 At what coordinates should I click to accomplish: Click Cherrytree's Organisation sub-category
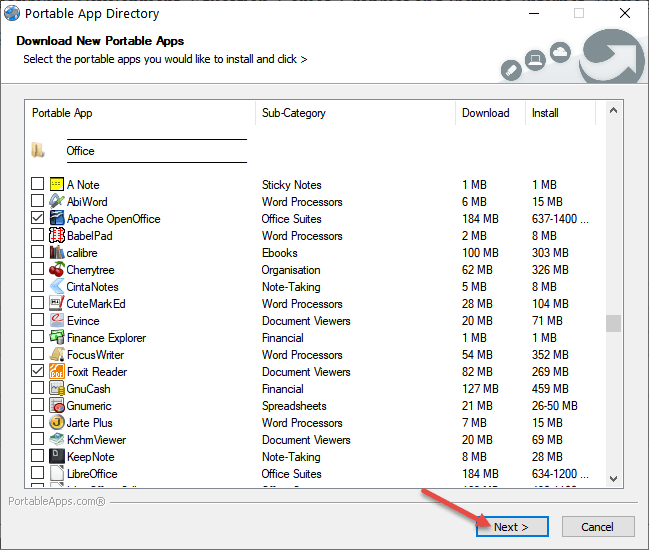(291, 270)
